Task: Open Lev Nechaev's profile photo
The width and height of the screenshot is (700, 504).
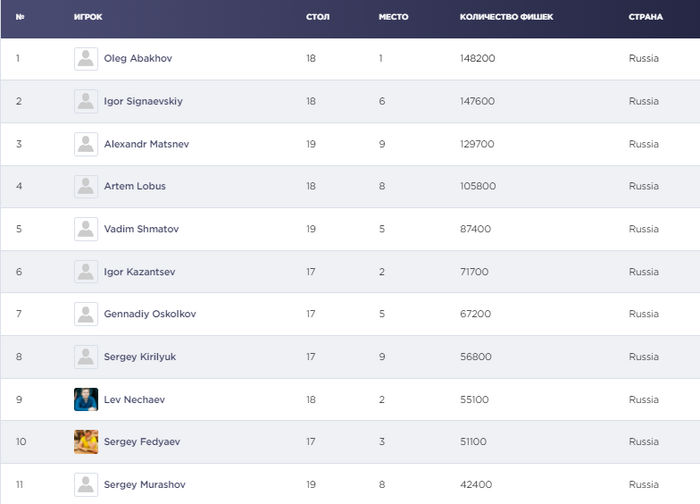Action: (86, 399)
